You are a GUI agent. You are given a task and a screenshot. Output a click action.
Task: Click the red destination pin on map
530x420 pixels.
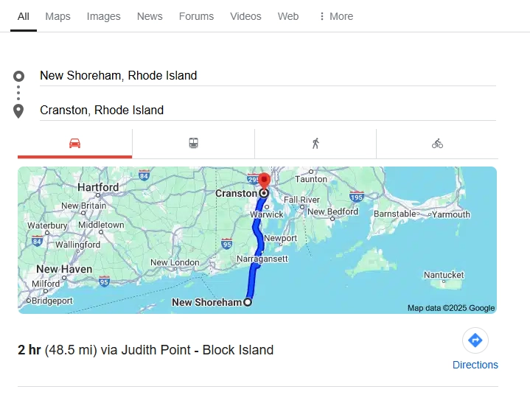pyautogui.click(x=264, y=181)
